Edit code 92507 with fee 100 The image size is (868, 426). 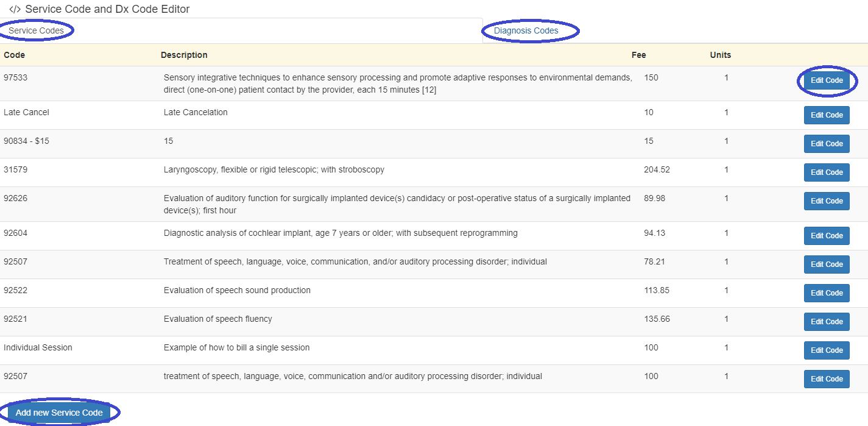tap(826, 379)
